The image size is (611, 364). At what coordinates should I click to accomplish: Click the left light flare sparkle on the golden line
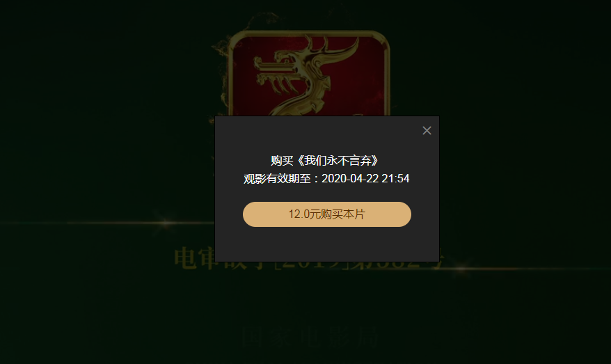(x=166, y=223)
